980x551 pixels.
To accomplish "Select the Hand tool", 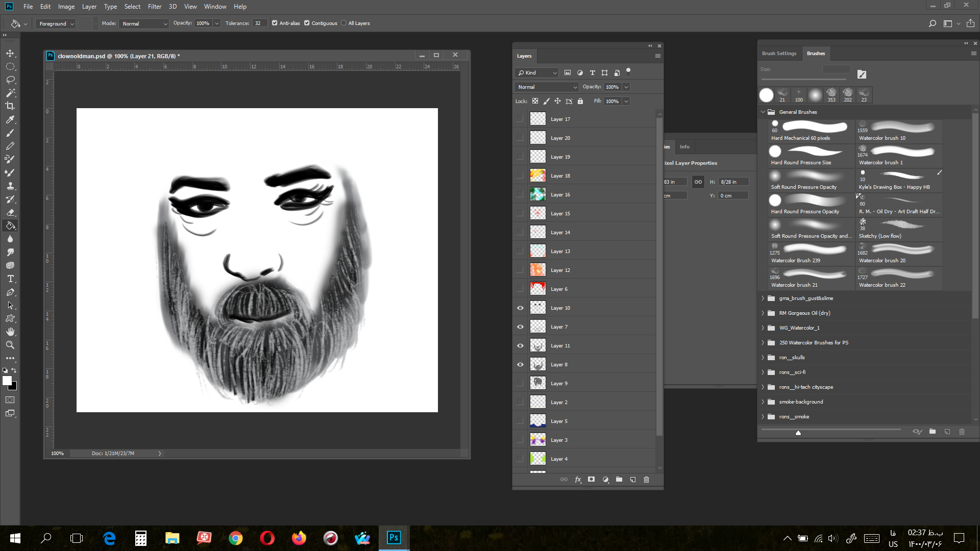I will click(x=10, y=332).
